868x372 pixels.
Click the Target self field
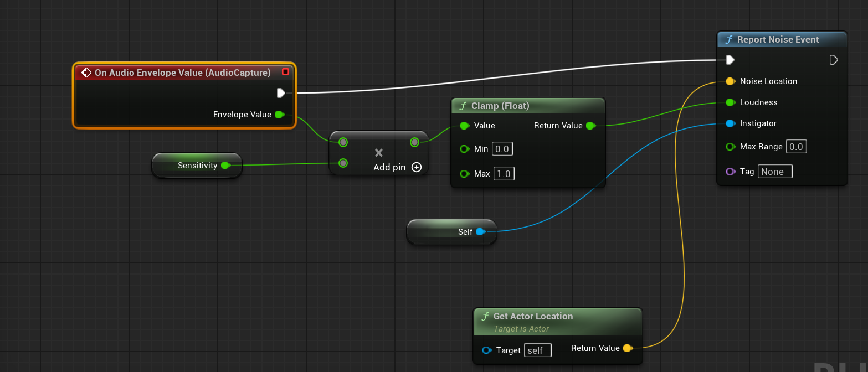pos(537,350)
